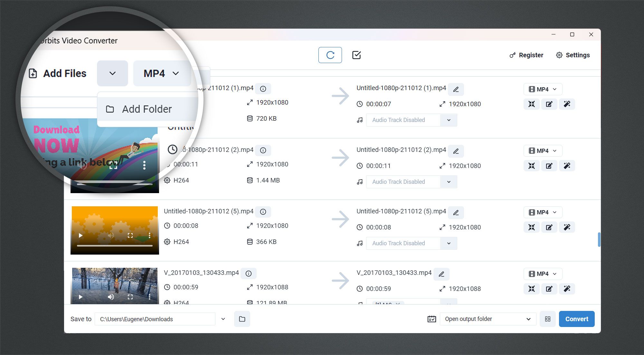Toggle Audio Track Disabled for Untitled file 5
This screenshot has width=644, height=355.
coord(449,243)
